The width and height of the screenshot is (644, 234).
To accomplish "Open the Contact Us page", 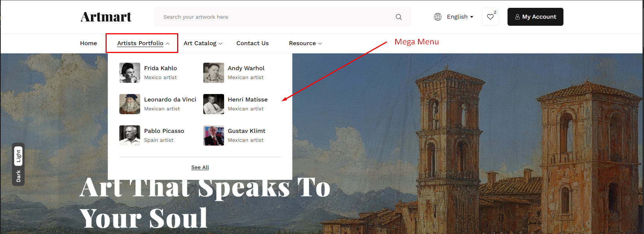I will tap(252, 43).
